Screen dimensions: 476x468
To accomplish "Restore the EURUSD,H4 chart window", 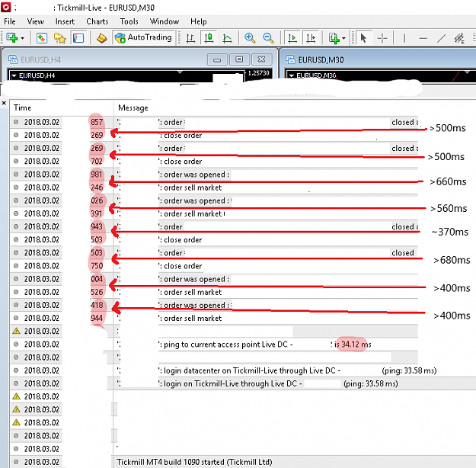I will click(x=239, y=59).
